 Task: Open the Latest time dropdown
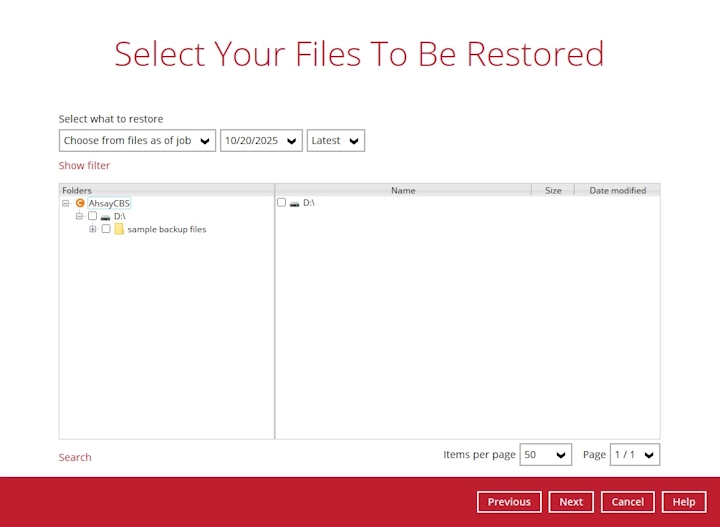(x=336, y=140)
